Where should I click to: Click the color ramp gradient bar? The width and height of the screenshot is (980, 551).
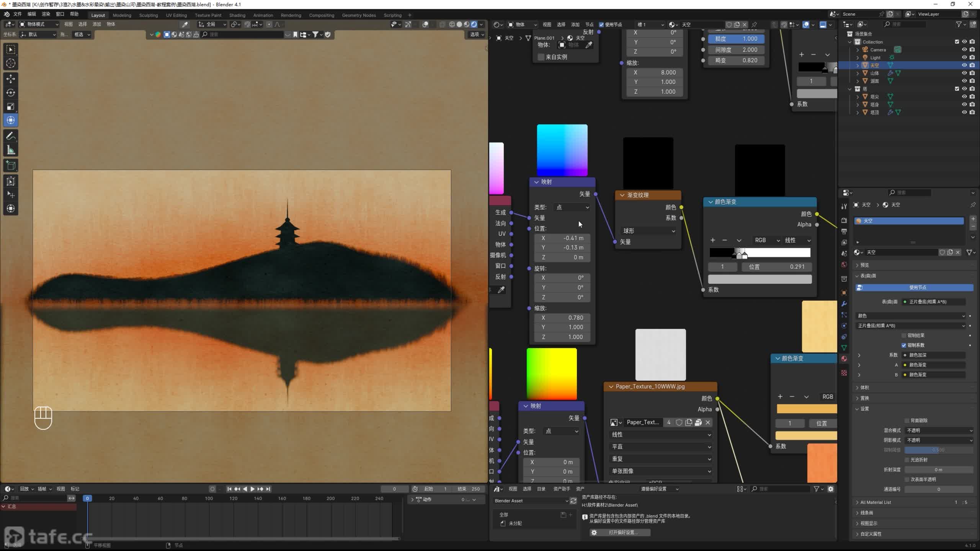(x=777, y=253)
